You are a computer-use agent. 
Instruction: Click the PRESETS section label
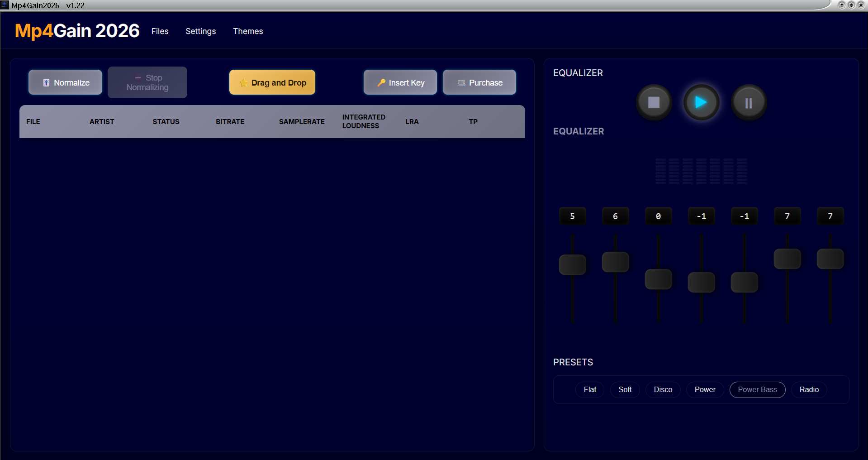point(573,362)
